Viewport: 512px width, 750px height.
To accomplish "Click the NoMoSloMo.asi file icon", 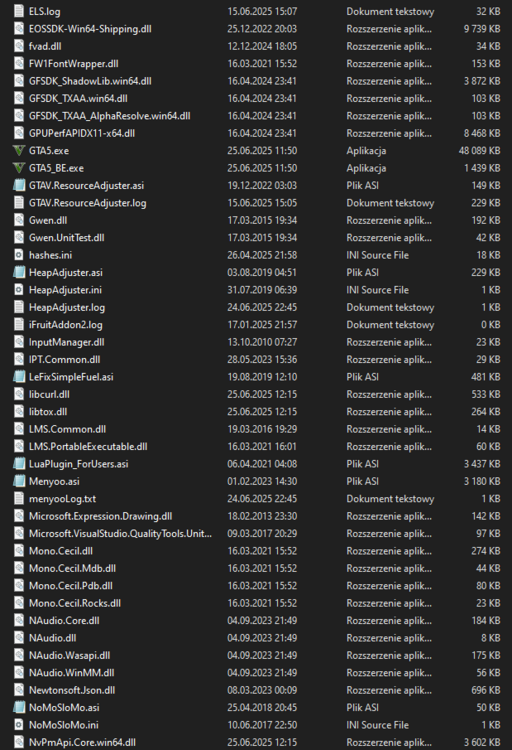I will tap(19, 707).
